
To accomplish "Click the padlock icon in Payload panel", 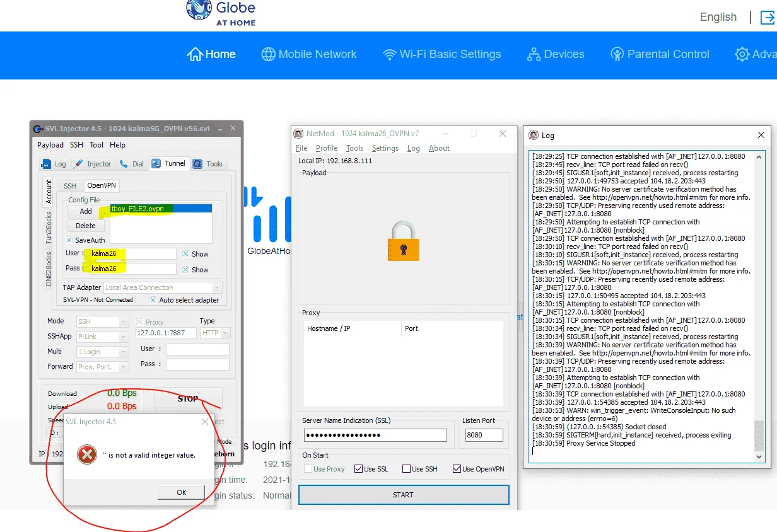I will point(403,241).
